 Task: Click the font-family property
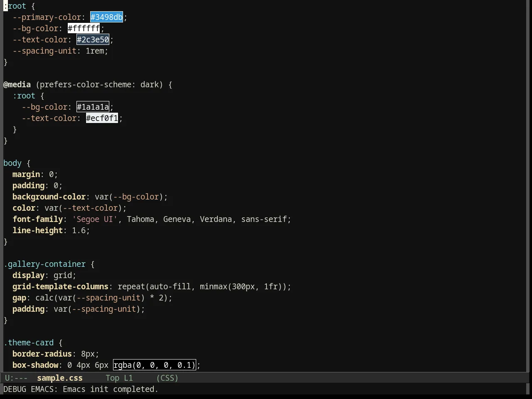[x=37, y=219]
